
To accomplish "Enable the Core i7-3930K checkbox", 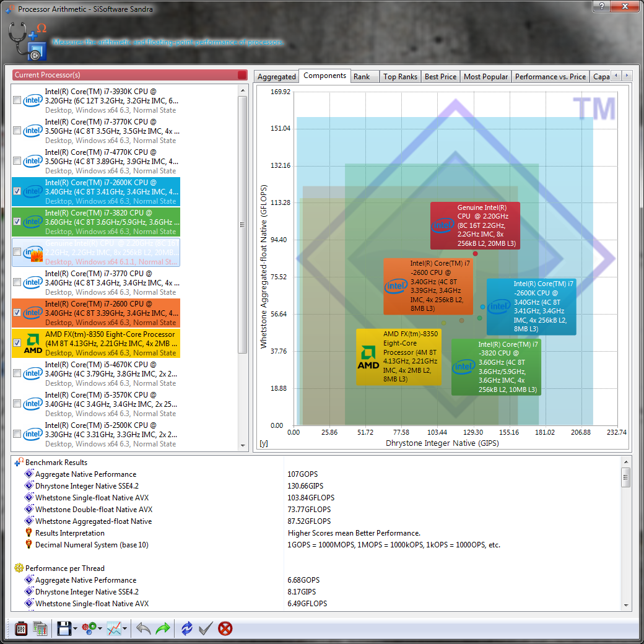I will [x=17, y=100].
